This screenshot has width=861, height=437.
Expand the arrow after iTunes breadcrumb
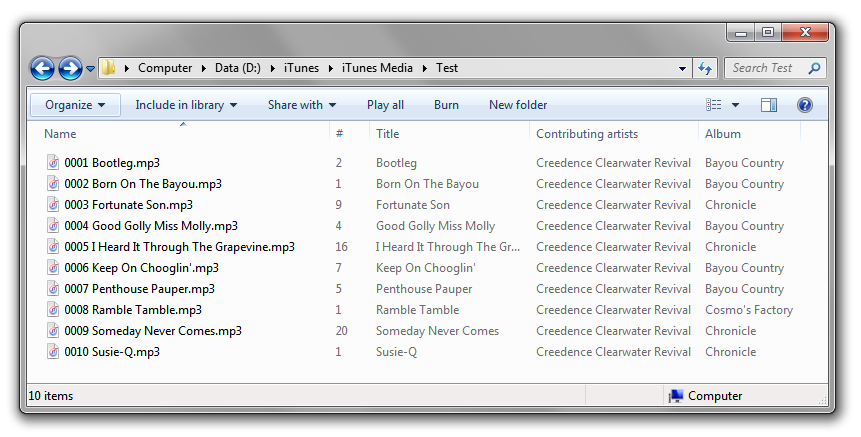tap(331, 69)
